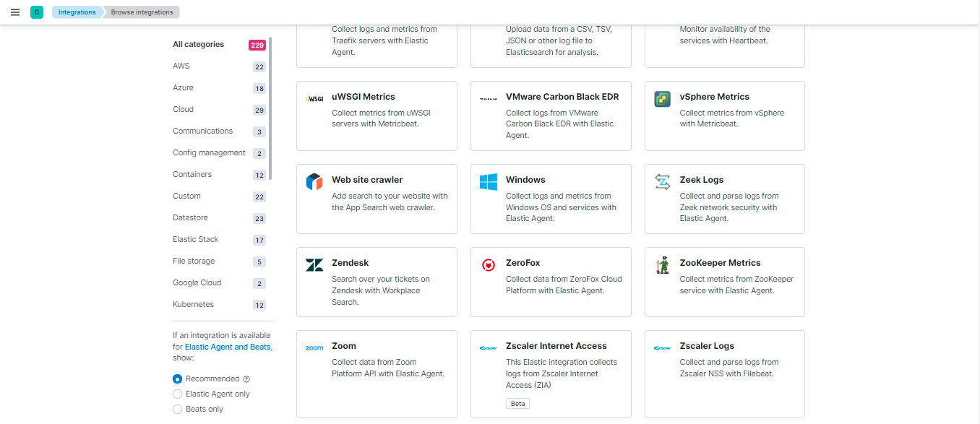Click the VMware Carbon Black EDR logo
This screenshot has height=424, width=980.
(489, 99)
